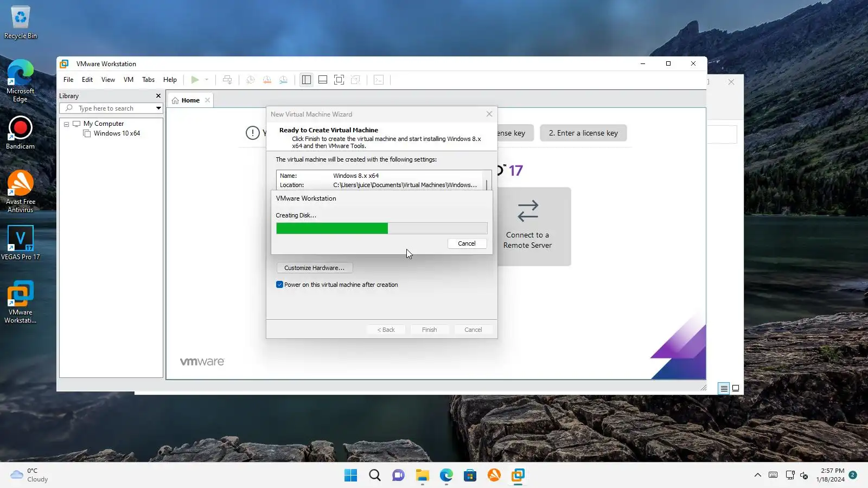Click the Take Snapshot toolbar icon

(x=250, y=80)
